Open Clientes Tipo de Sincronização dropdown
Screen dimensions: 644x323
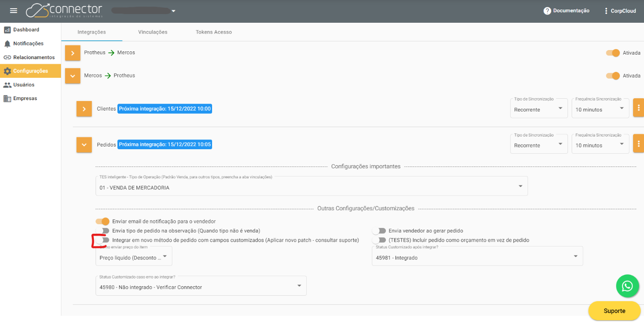coord(539,108)
